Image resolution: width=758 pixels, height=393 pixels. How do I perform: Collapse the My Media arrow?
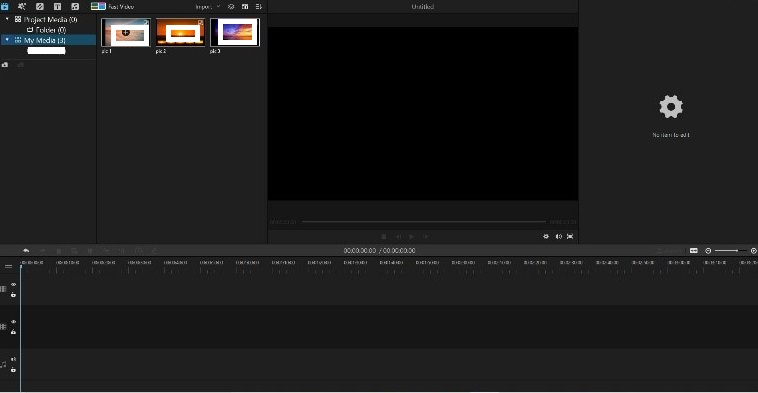[7, 40]
